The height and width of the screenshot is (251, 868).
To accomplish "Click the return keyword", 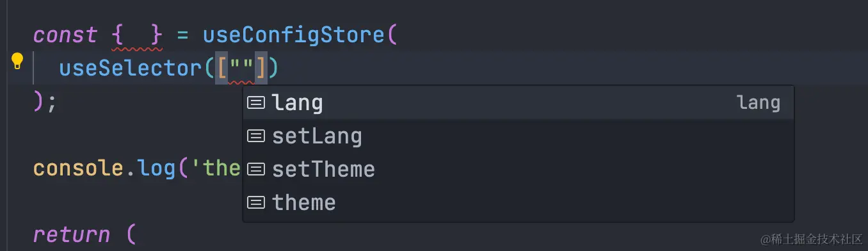I will (72, 235).
